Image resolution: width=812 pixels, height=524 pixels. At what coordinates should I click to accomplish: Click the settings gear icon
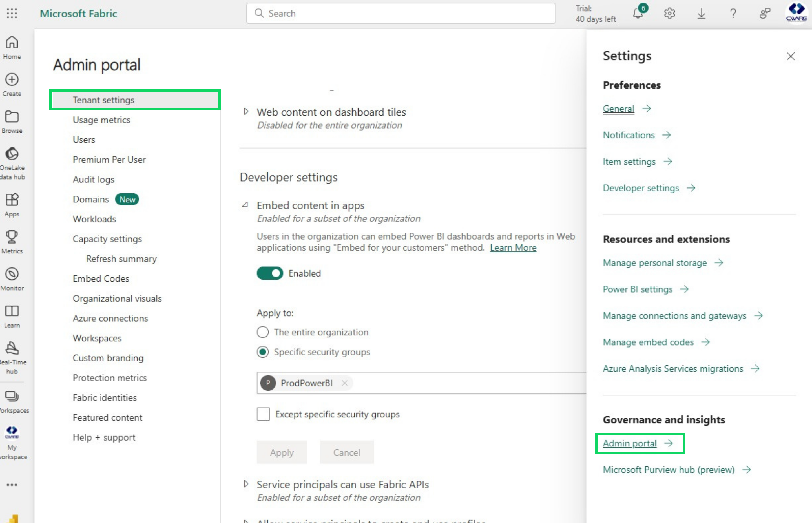point(669,13)
